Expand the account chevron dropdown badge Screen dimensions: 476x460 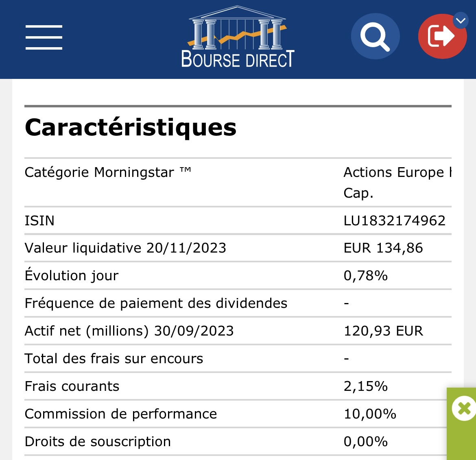(x=461, y=21)
